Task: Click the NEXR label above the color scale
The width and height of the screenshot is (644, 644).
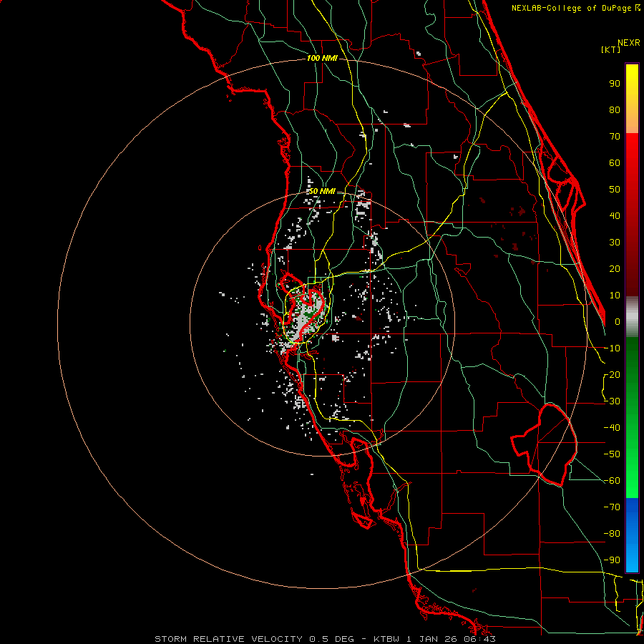Action: click(628, 43)
